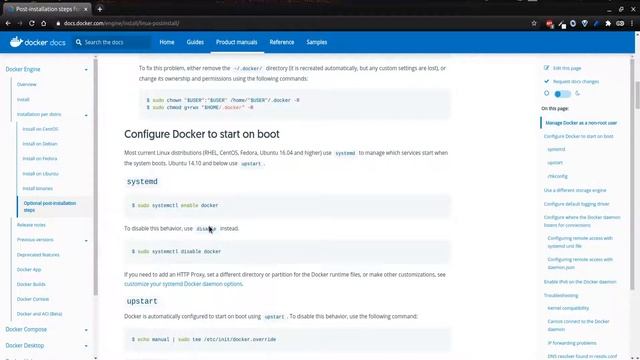The height and width of the screenshot is (360, 640).
Task: Click the Request docs changes checkmark icon
Action: point(547,81)
